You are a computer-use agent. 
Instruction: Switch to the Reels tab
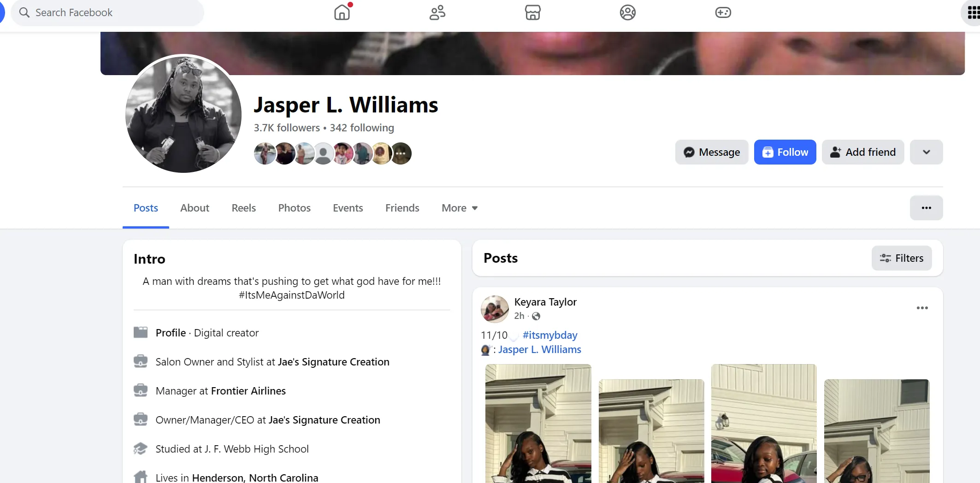point(243,208)
